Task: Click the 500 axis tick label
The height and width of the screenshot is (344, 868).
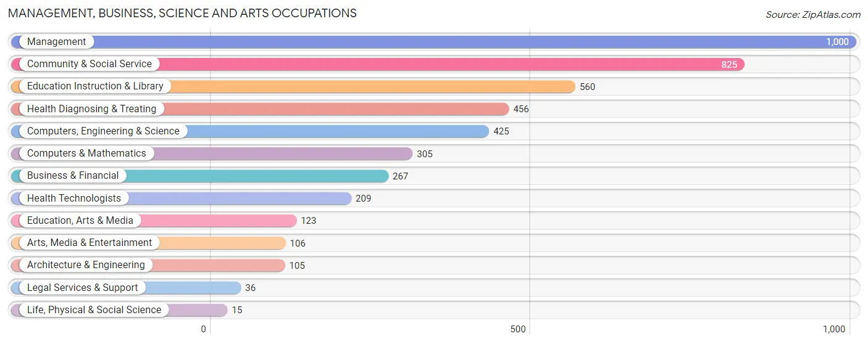Action: coord(518,329)
